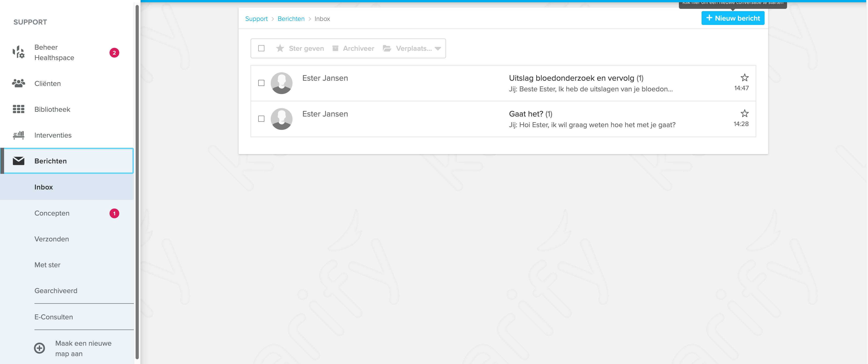Follow the Berichten breadcrumb link

click(x=291, y=19)
